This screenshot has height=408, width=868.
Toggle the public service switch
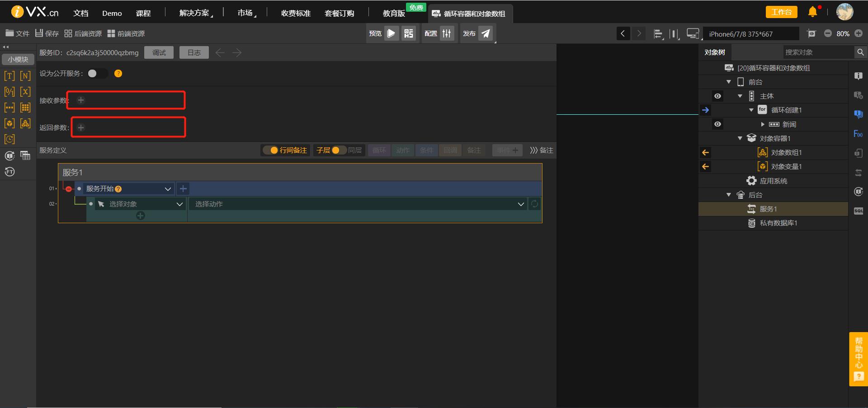click(x=97, y=73)
